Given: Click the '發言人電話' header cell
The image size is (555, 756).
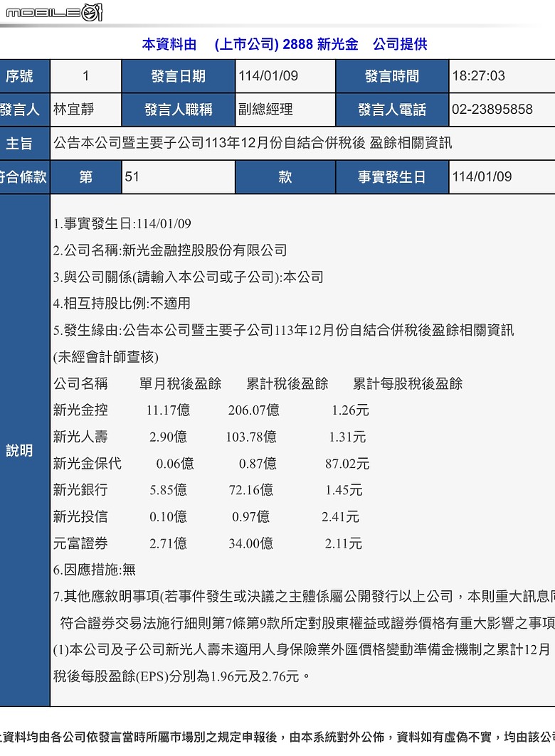Looking at the screenshot, I should point(392,110).
